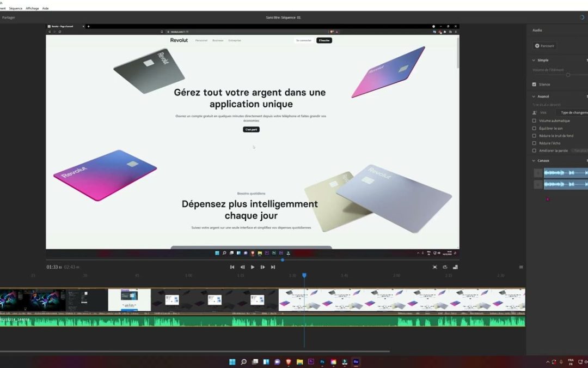
Task: Click the blue timeline playhead marker
Action: (x=304, y=275)
